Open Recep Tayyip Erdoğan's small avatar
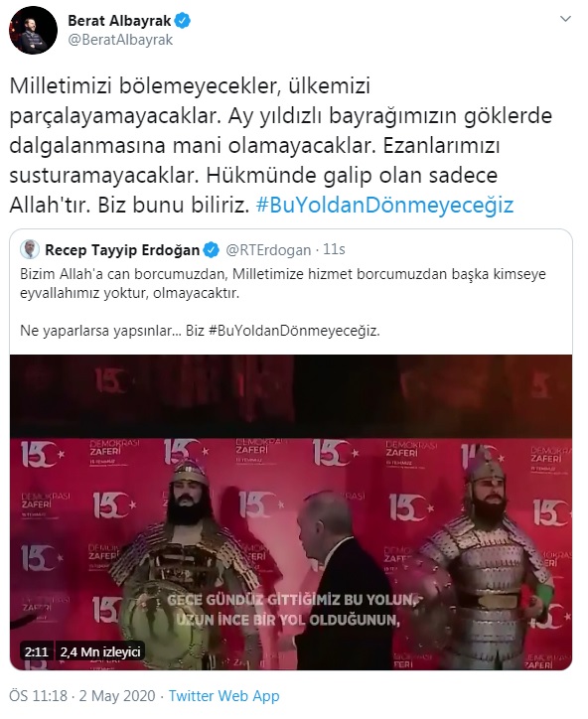This screenshot has height=719, width=588. (30, 249)
